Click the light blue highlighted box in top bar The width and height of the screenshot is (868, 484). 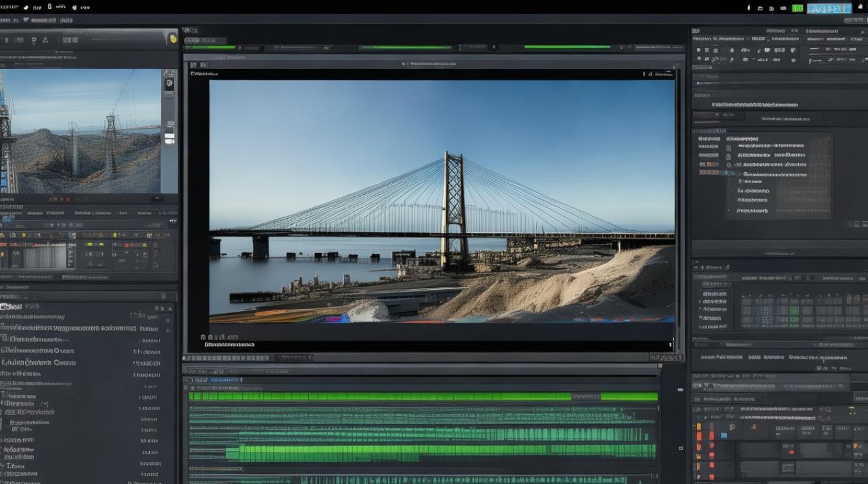pyautogui.click(x=829, y=8)
